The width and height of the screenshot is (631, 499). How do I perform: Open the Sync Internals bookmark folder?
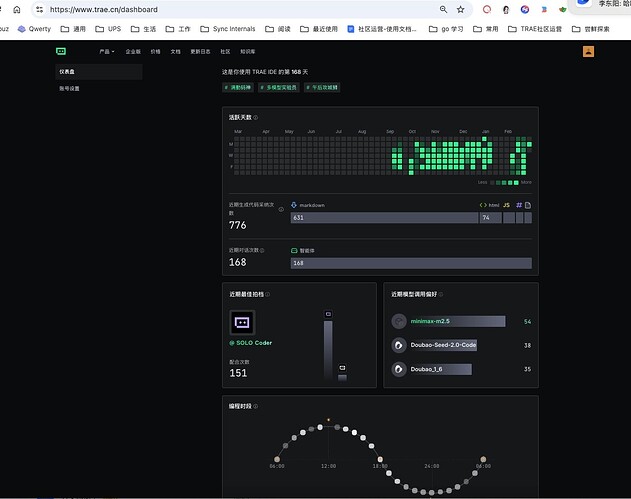[x=228, y=29]
